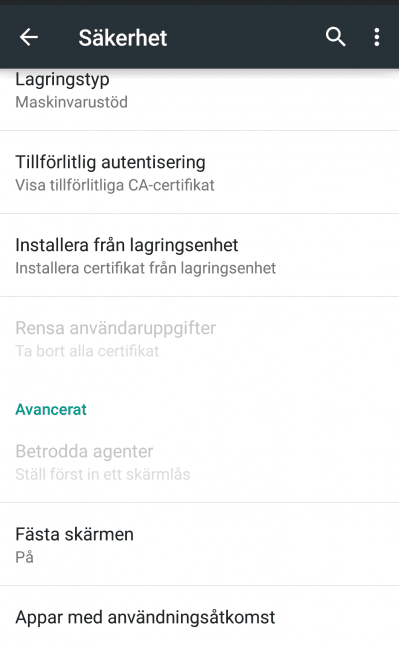Tap Installera certifikat från lagringsenhet subtitle
The height and width of the screenshot is (645, 399).
146,268
